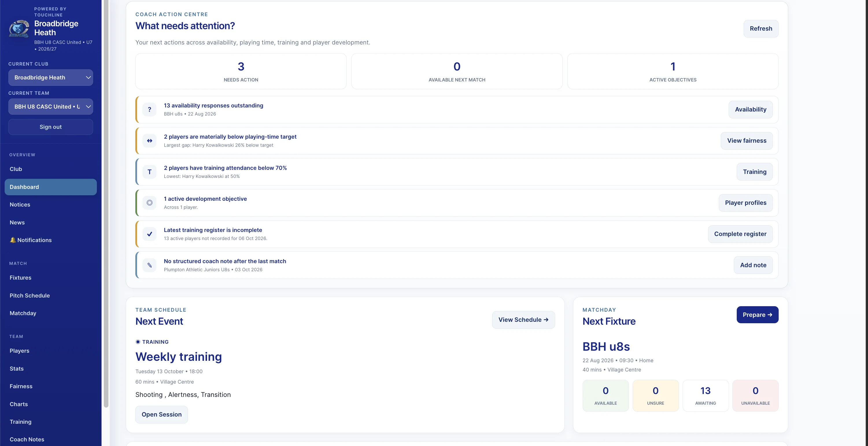
Task: Click the 0 Unavailable tile
Action: pyautogui.click(x=756, y=395)
